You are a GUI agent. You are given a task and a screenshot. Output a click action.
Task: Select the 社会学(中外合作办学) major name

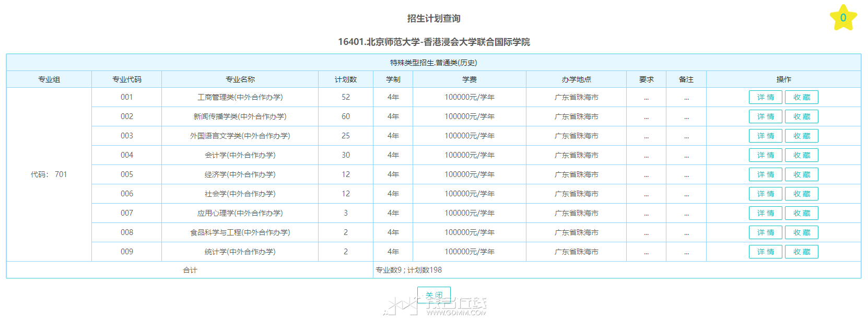coord(240,194)
